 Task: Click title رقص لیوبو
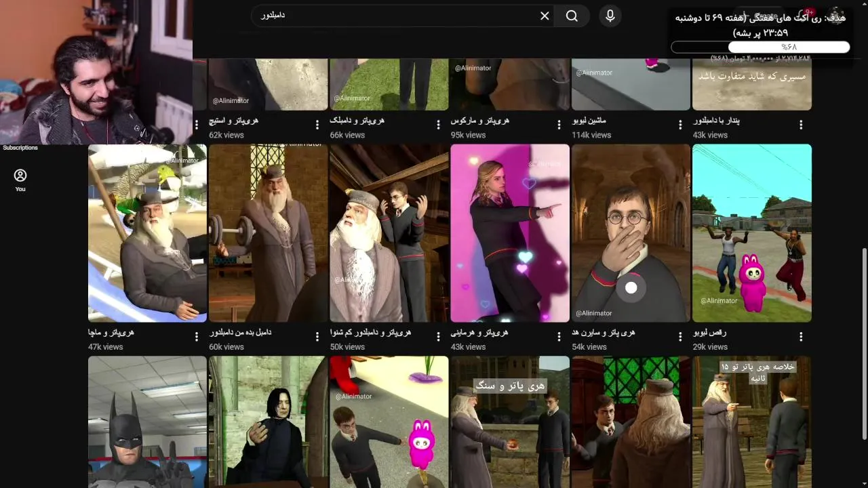tap(709, 333)
